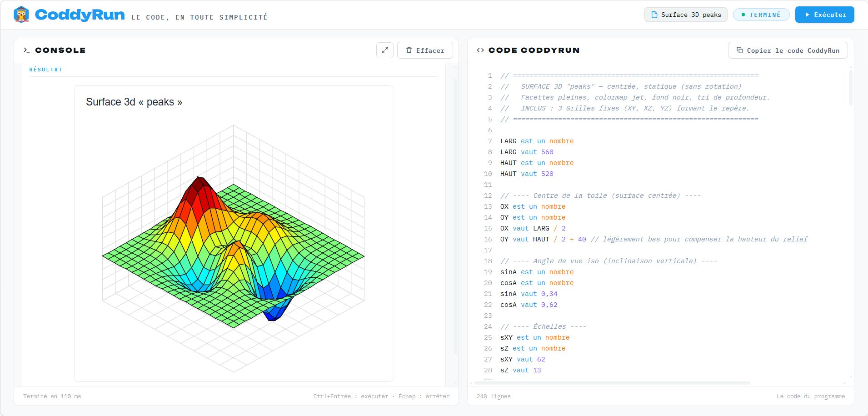This screenshot has width=868, height=416.
Task: Click Copier le code CoddyRun button
Action: (788, 50)
